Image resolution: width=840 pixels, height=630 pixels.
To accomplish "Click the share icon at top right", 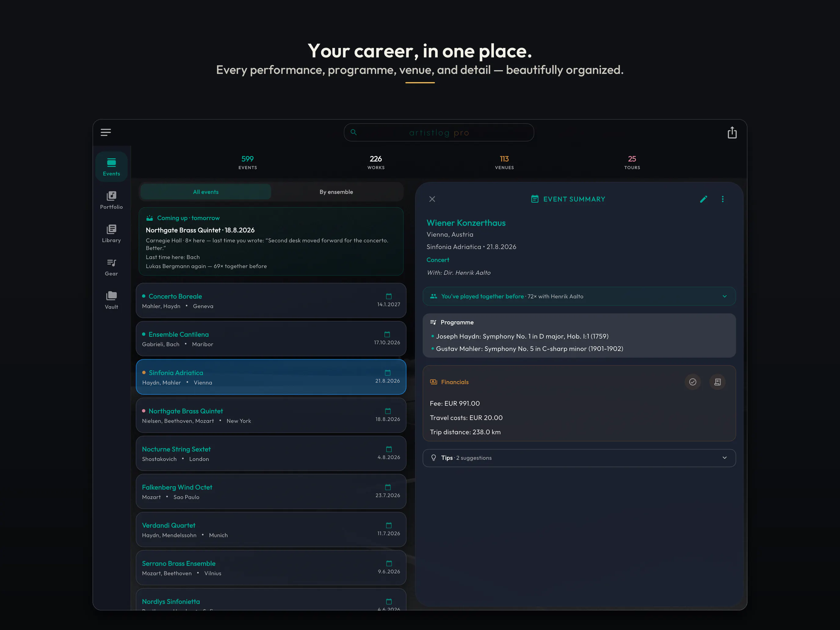I will click(732, 132).
